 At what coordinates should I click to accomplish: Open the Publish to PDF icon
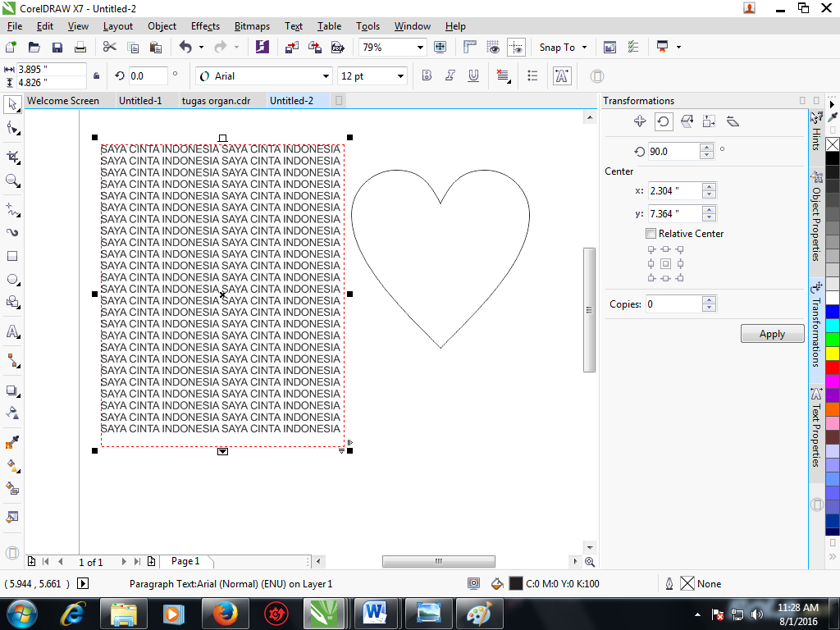pos(338,47)
